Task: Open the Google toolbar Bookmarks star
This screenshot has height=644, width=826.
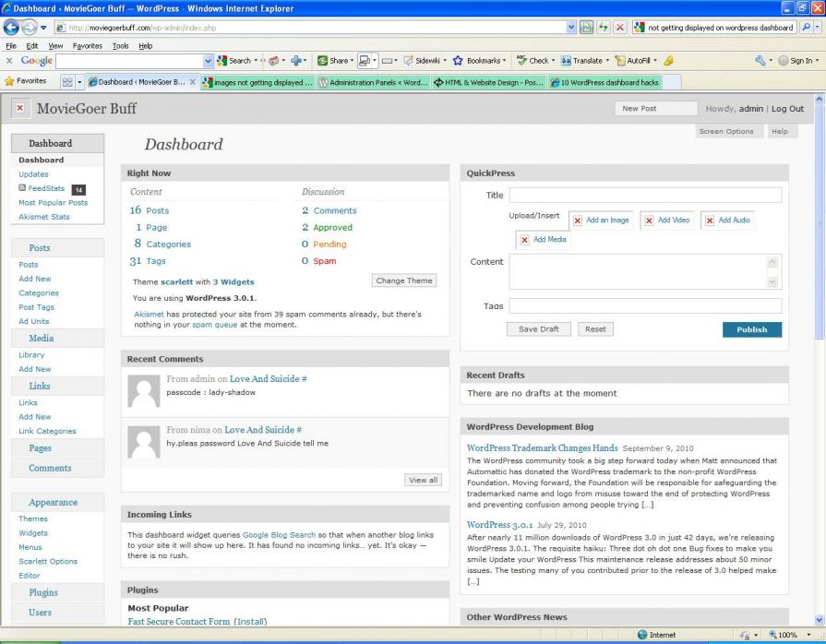Action: point(458,61)
